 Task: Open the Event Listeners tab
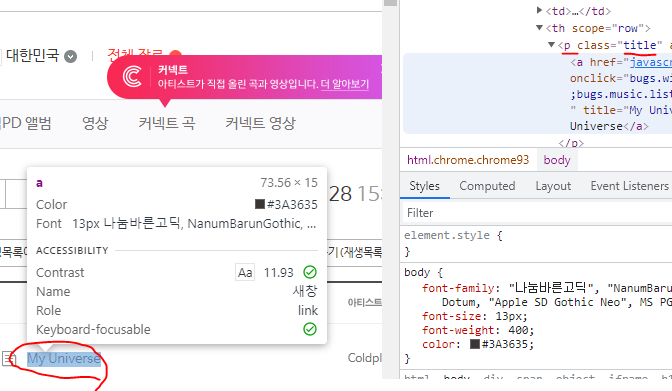629,186
